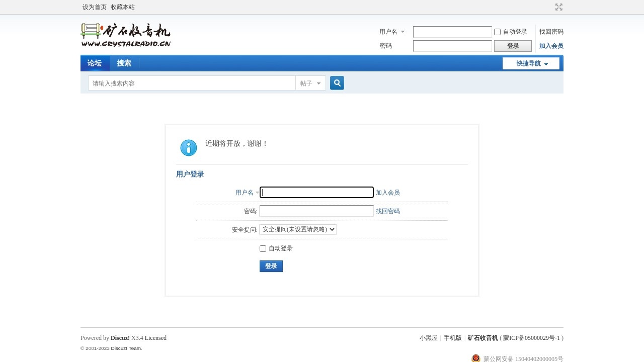Click inside the 密码 password input field
This screenshot has height=362, width=644.
tap(316, 211)
